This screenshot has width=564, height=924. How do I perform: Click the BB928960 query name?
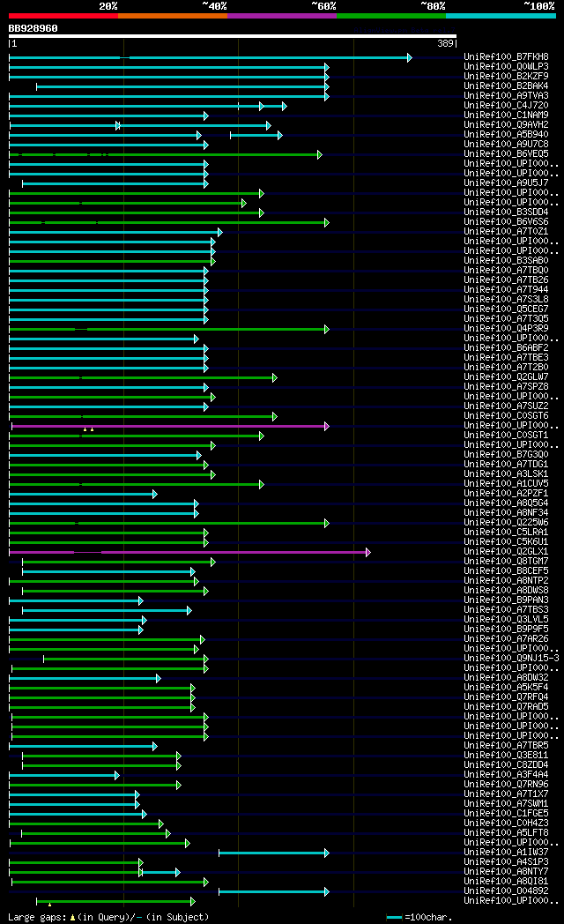pyautogui.click(x=33, y=28)
